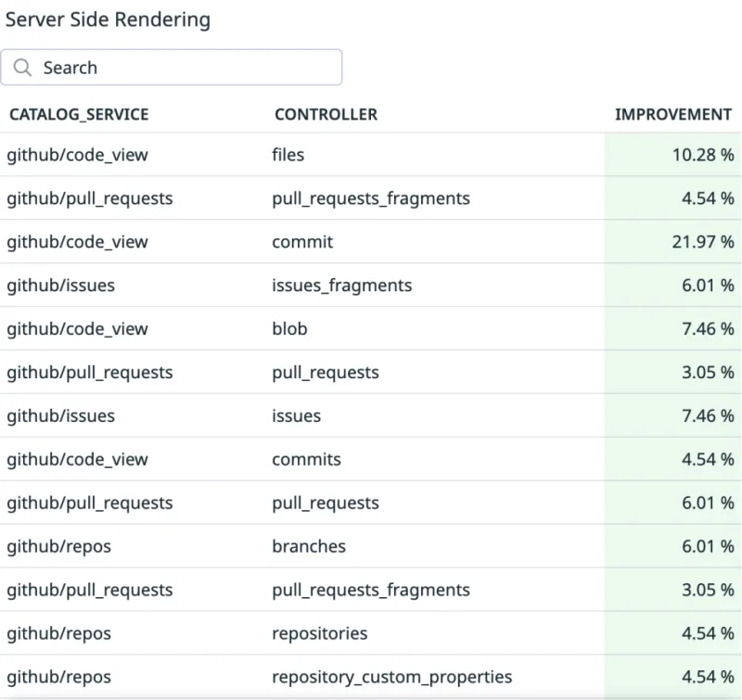Select the branches controller cell

(309, 546)
